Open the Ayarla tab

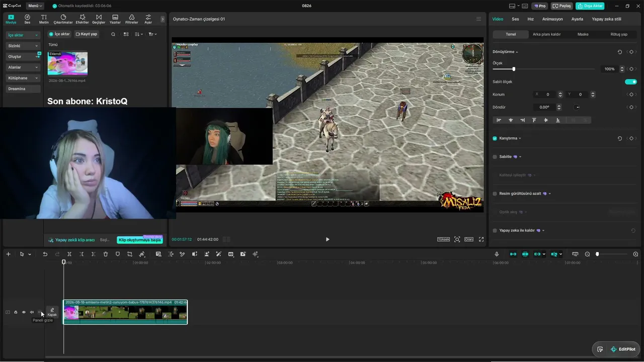[x=577, y=19]
